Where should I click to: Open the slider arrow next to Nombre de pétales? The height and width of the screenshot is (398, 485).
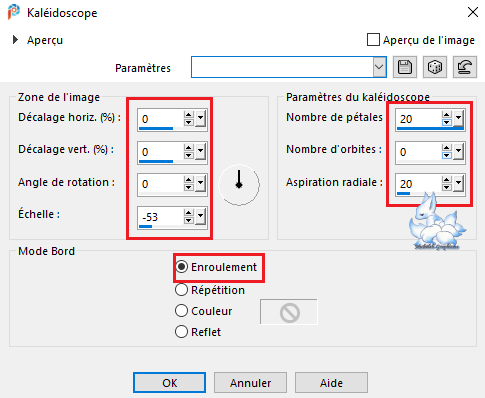(x=458, y=118)
